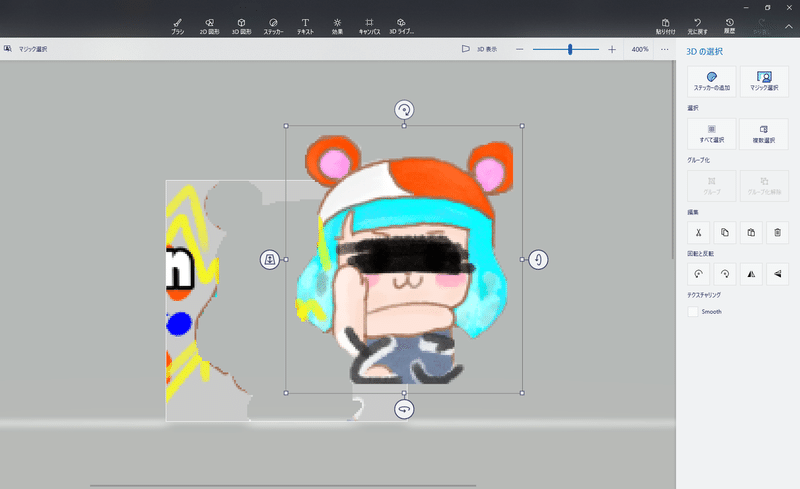Rotate selection left (counterclockwise)

click(698, 274)
